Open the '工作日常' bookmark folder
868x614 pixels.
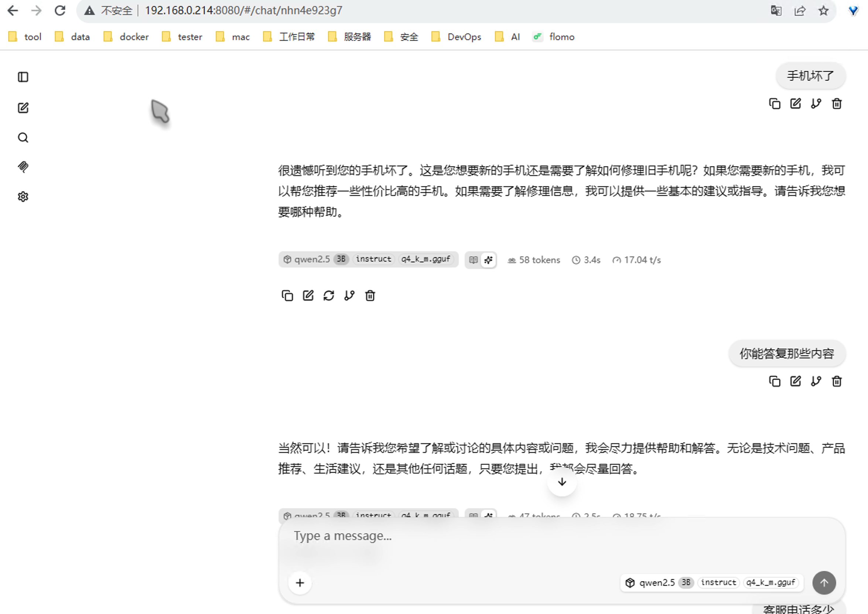[289, 37]
